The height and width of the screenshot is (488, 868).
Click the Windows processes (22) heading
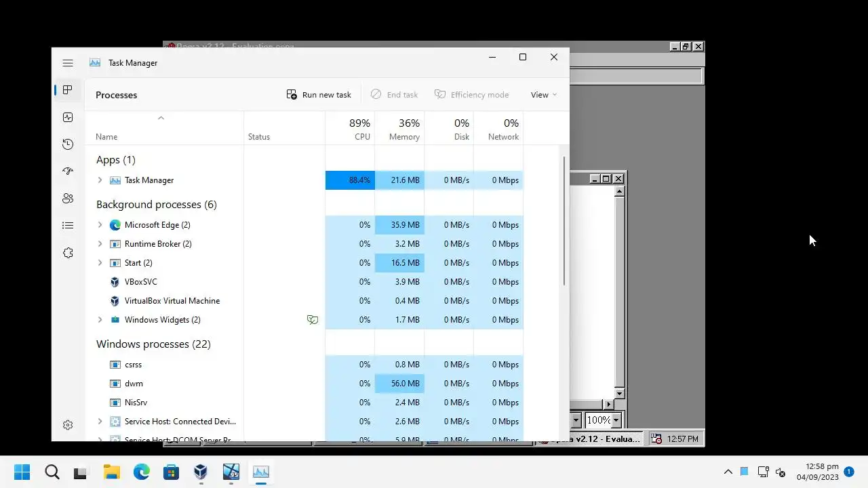click(x=153, y=344)
